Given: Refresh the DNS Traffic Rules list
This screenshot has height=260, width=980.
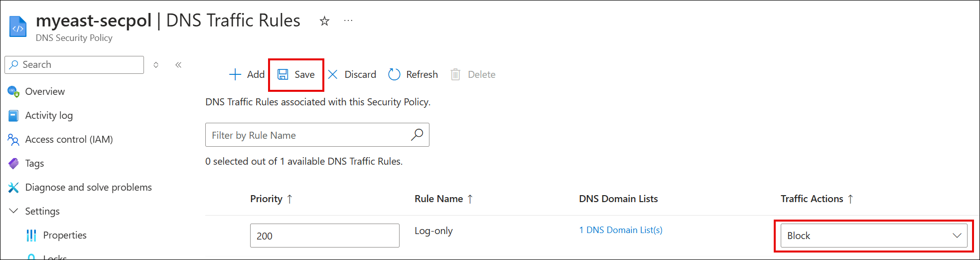Looking at the screenshot, I should pos(413,75).
